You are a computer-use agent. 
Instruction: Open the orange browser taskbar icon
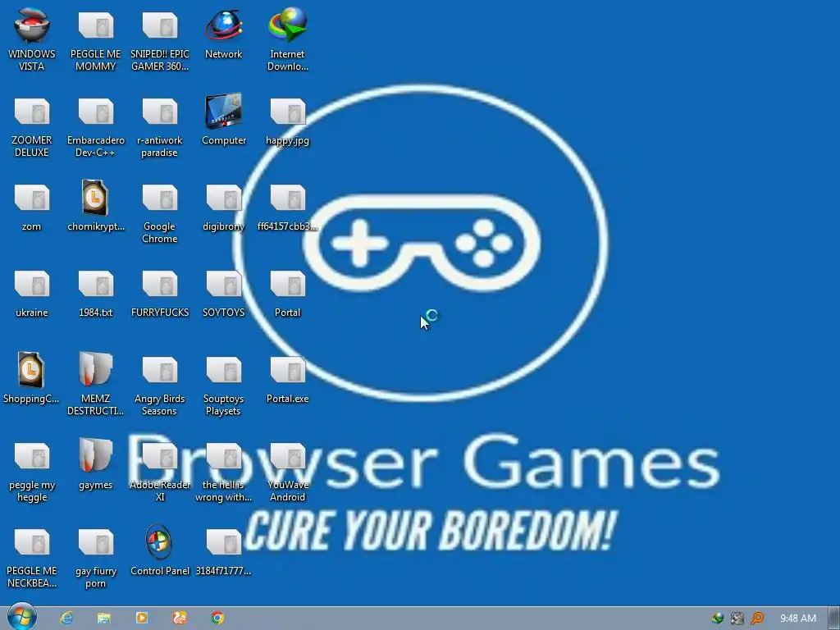[x=180, y=619]
